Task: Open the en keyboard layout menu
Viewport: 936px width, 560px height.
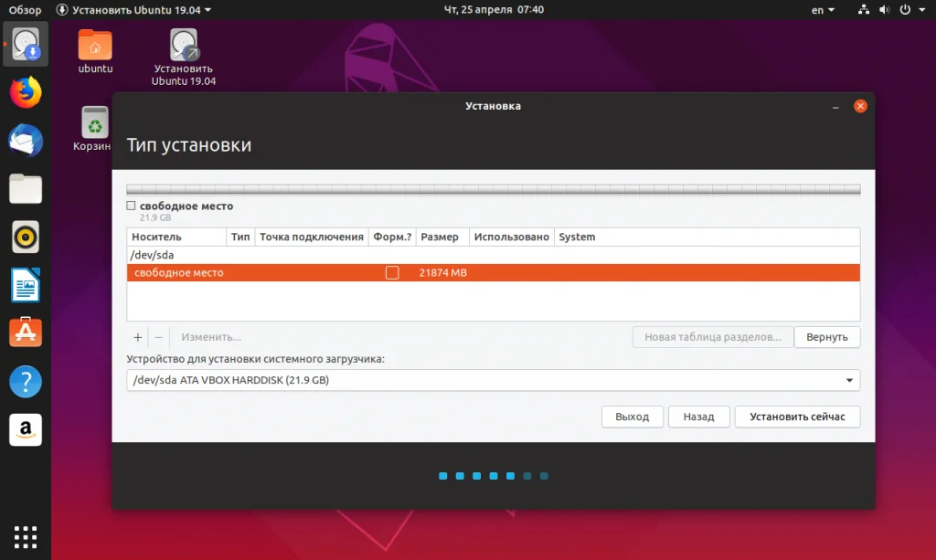Action: click(823, 9)
